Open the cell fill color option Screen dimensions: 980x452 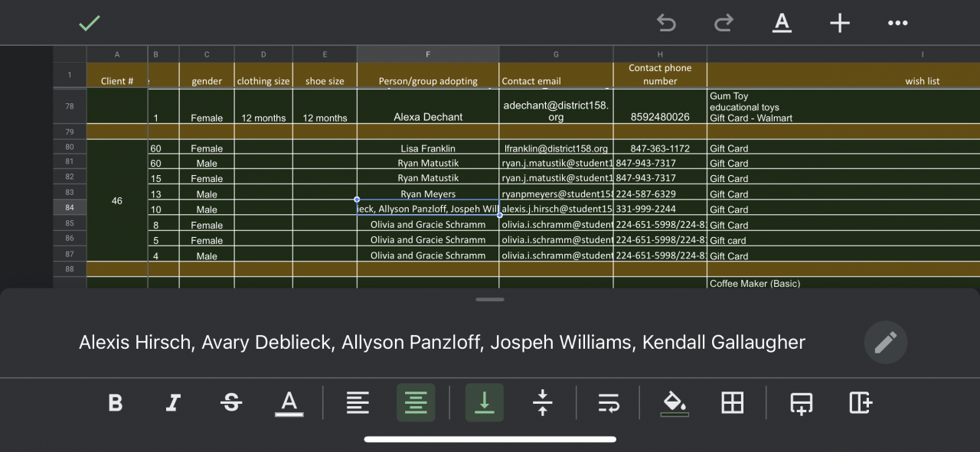coord(675,402)
